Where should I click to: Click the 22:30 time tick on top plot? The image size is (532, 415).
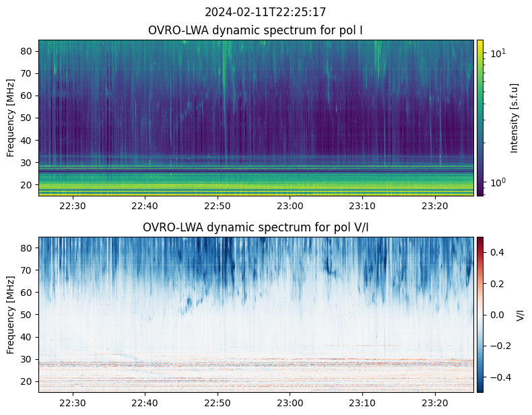[x=73, y=206]
